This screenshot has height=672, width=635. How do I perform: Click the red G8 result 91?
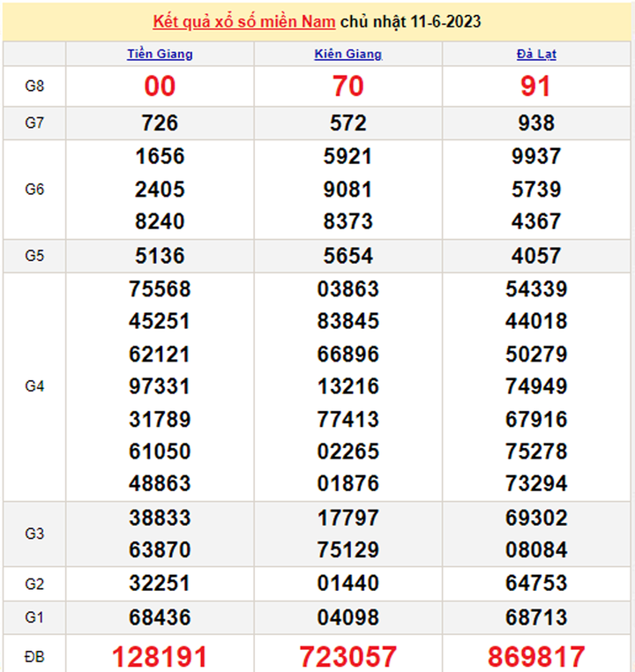[x=535, y=86]
